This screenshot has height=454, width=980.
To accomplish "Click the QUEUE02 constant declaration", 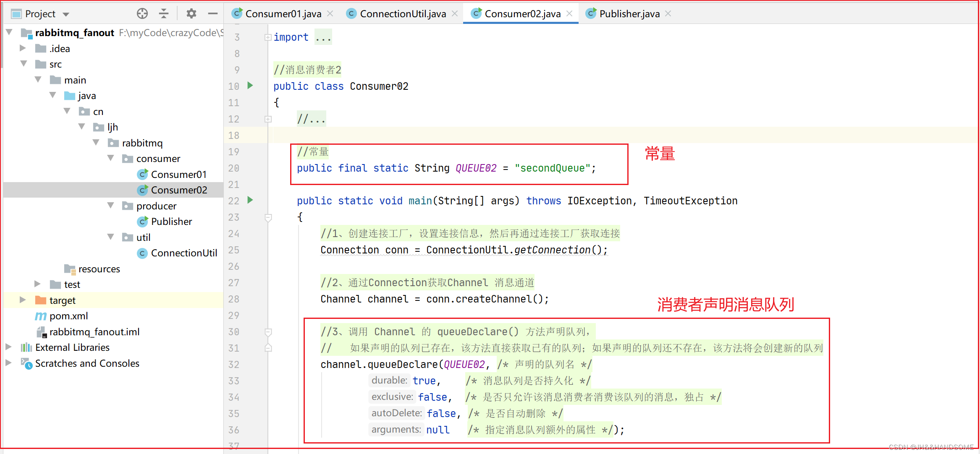I will [x=476, y=168].
